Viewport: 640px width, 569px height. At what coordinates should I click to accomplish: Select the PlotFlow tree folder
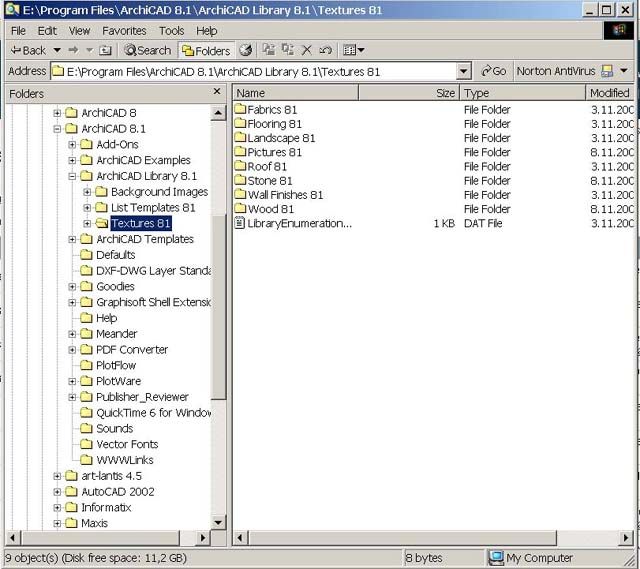coord(116,365)
